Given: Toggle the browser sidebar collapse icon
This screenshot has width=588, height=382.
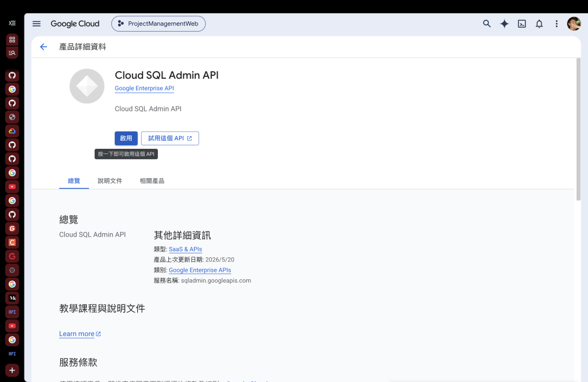Looking at the screenshot, I should 12,24.
